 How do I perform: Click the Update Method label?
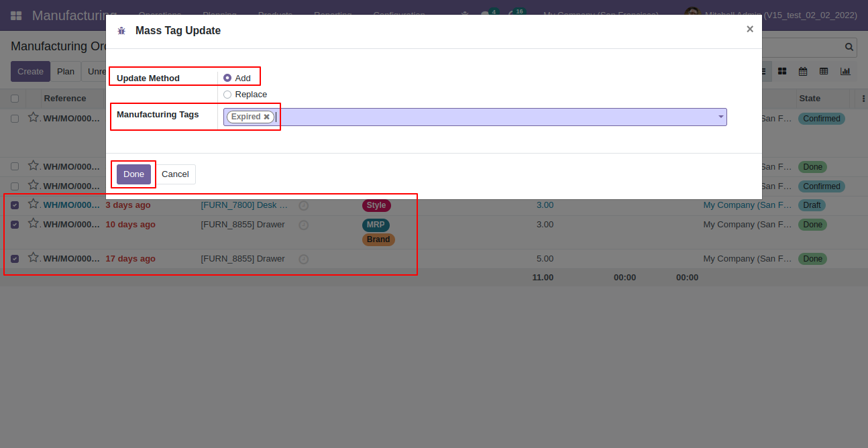[x=148, y=78]
